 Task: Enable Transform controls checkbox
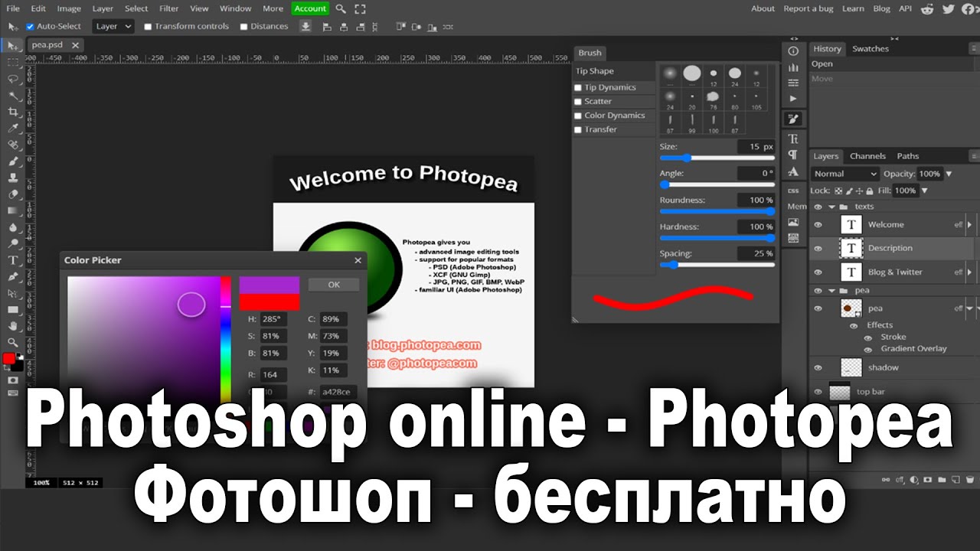click(x=148, y=26)
